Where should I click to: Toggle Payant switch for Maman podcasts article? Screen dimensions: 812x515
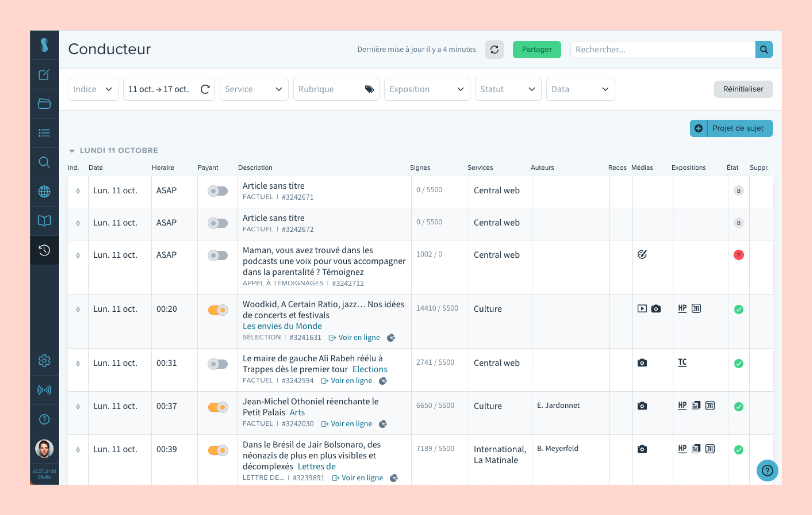[x=218, y=255]
